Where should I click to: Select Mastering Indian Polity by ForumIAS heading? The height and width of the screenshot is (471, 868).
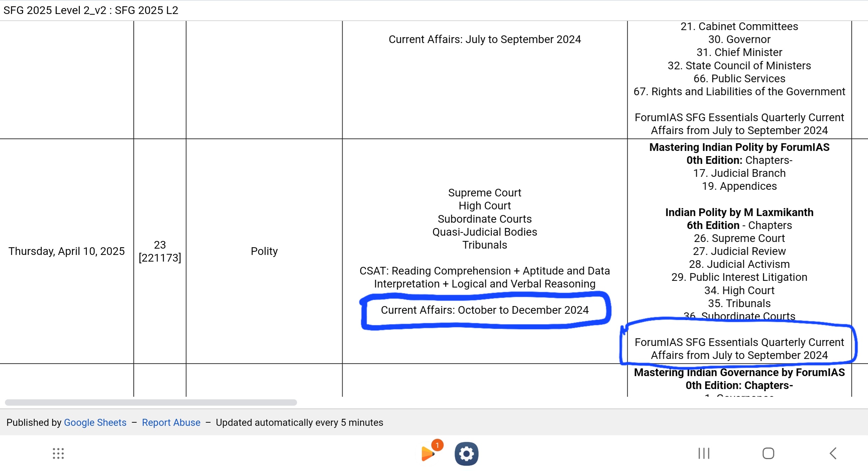click(739, 147)
